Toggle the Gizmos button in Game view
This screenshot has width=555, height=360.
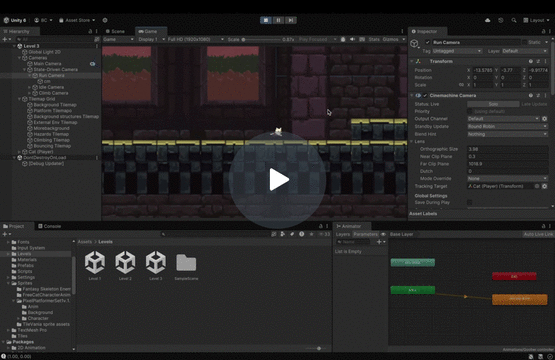(390, 39)
